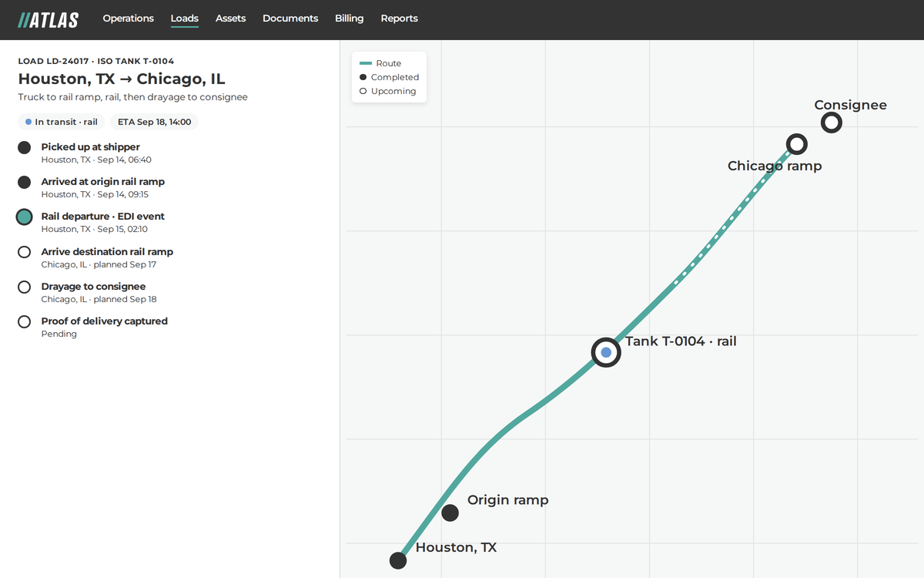Click the Houston, TX map marker
Image resolution: width=924 pixels, height=578 pixels.
pyautogui.click(x=398, y=560)
